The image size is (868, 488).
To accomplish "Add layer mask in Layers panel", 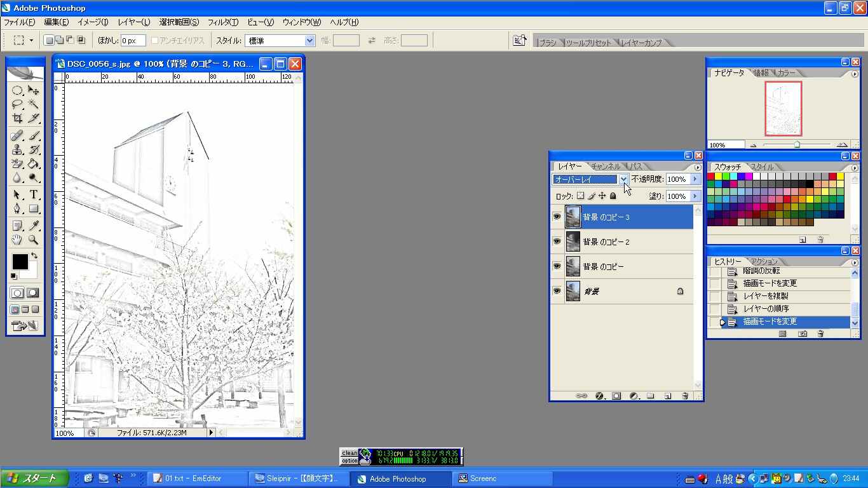I will (x=616, y=396).
